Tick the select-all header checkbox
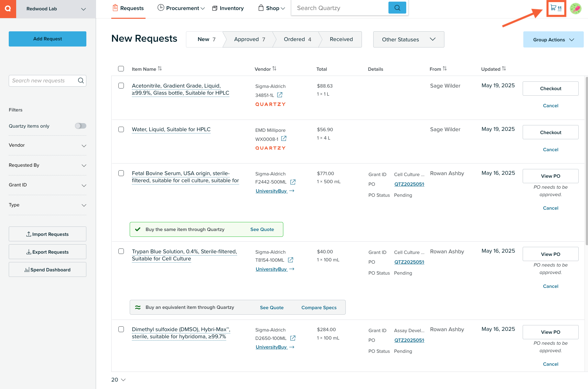Screen dimensions: 588x389 click(121, 68)
